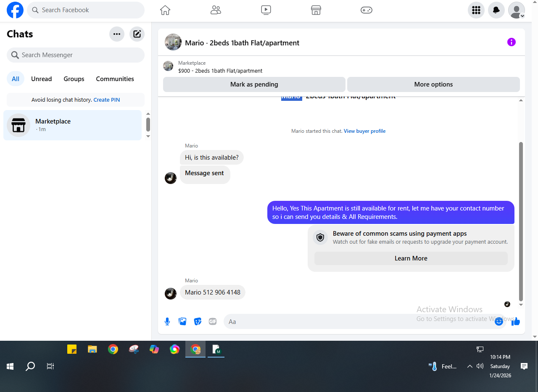The height and width of the screenshot is (392, 538).
Task: Open Sticky Notes from taskbar
Action: (x=72, y=349)
